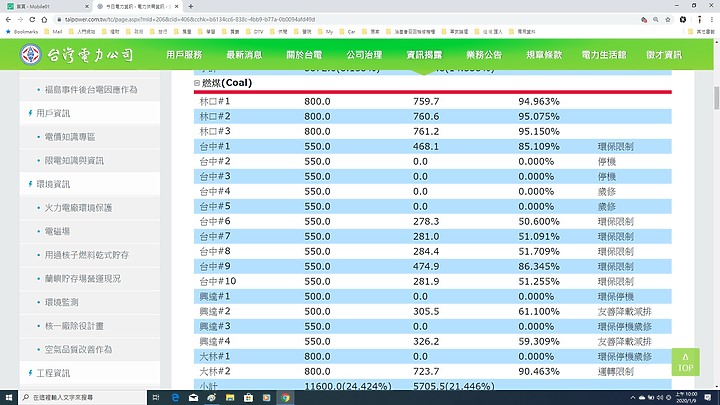Select the 468.1 output of 台中#1

tap(426, 146)
